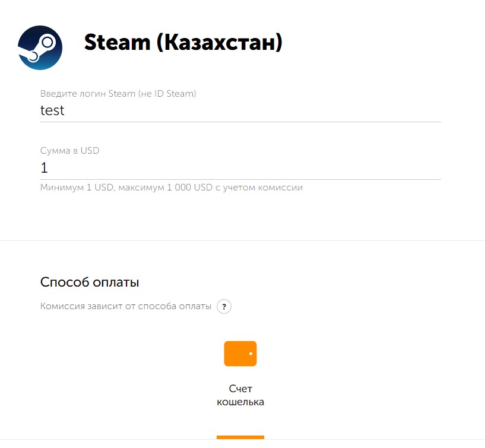485x448 pixels.
Task: Click the typed "test" text in login field
Action: pyautogui.click(x=52, y=110)
